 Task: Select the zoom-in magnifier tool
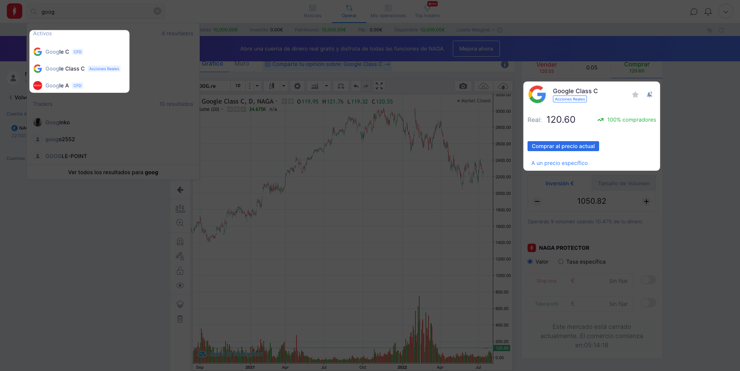click(180, 223)
